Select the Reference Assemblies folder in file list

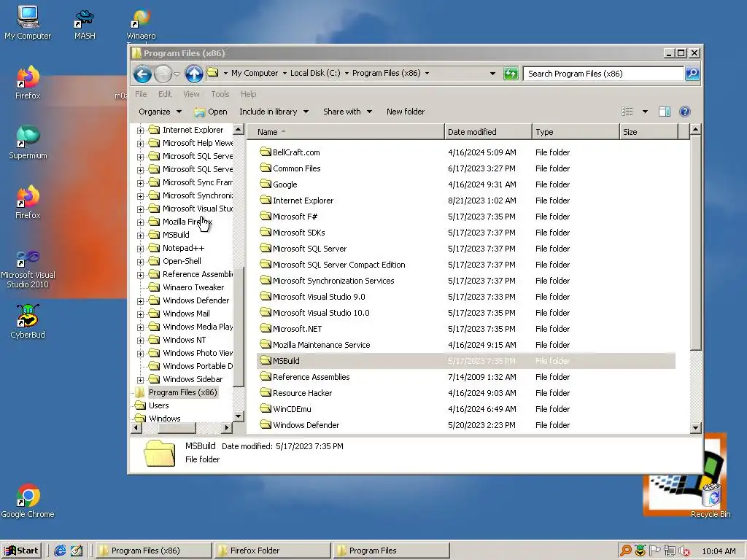tap(305, 377)
